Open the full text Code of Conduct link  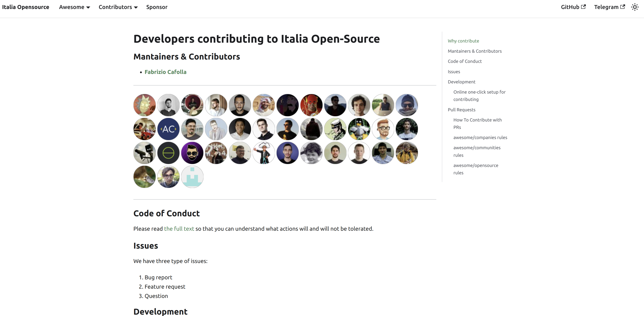tap(179, 229)
